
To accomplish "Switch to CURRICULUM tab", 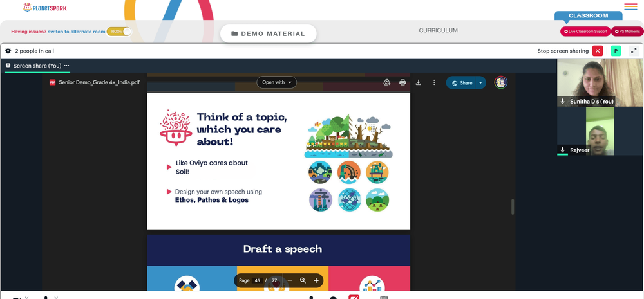I will click(x=438, y=30).
